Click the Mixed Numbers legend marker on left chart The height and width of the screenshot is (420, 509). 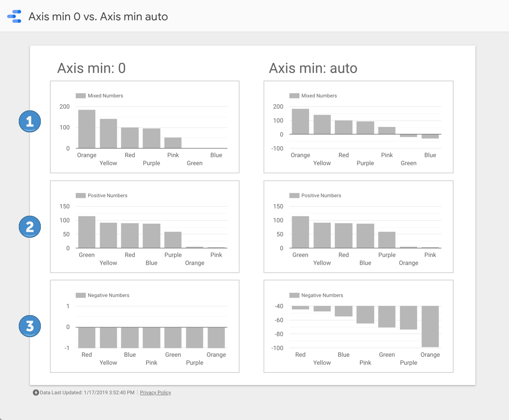point(81,96)
